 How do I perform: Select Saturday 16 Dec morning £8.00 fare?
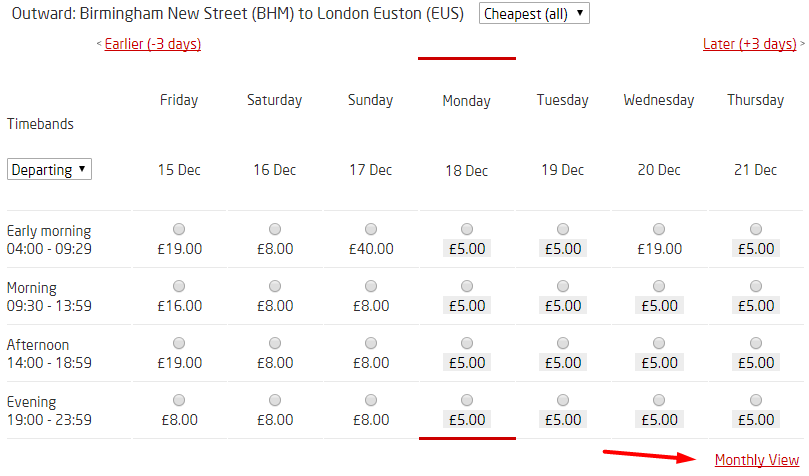pos(274,286)
